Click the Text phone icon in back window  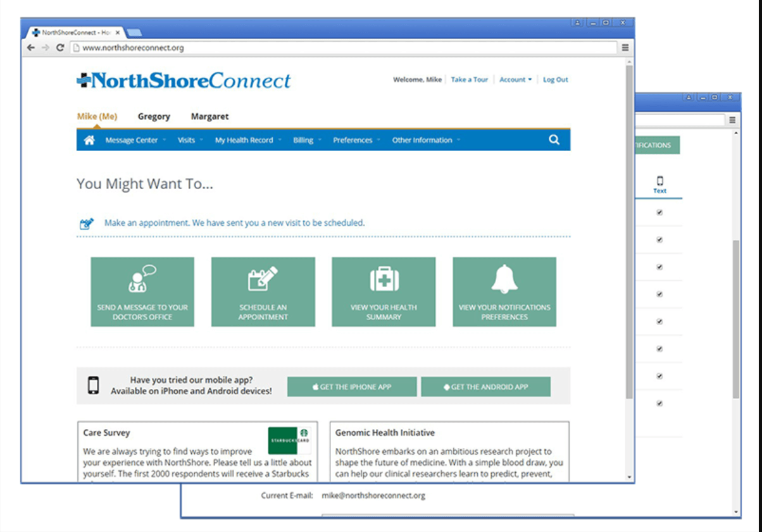660,181
